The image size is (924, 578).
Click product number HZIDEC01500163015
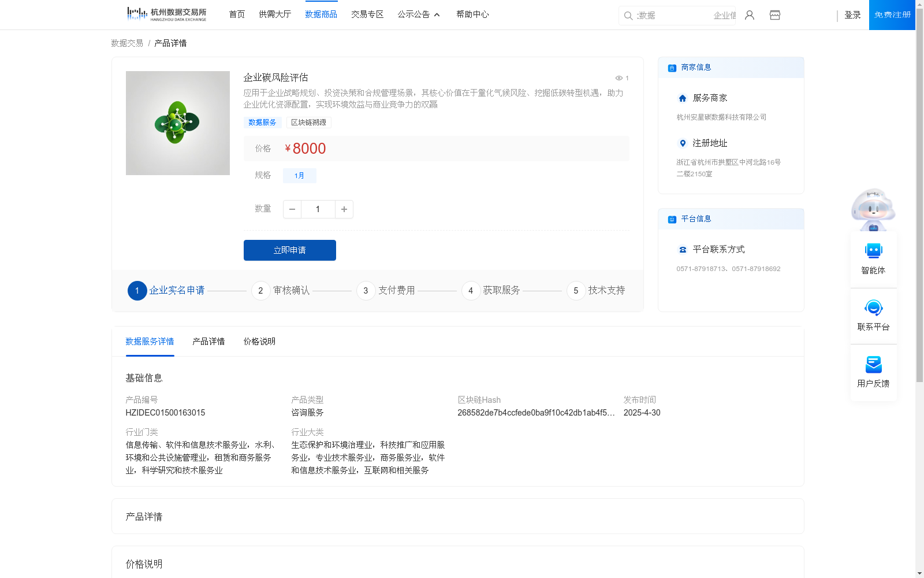[165, 413]
